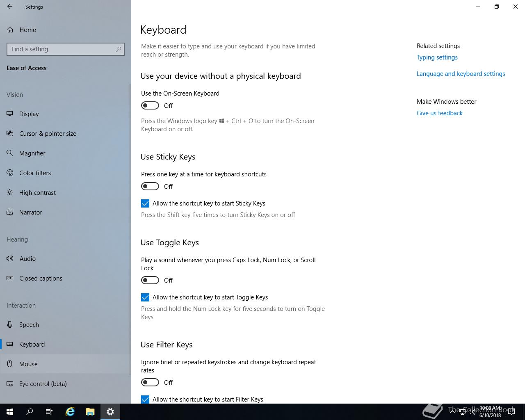The width and height of the screenshot is (525, 420).
Task: Select the Display monitor icon
Action: [10, 114]
